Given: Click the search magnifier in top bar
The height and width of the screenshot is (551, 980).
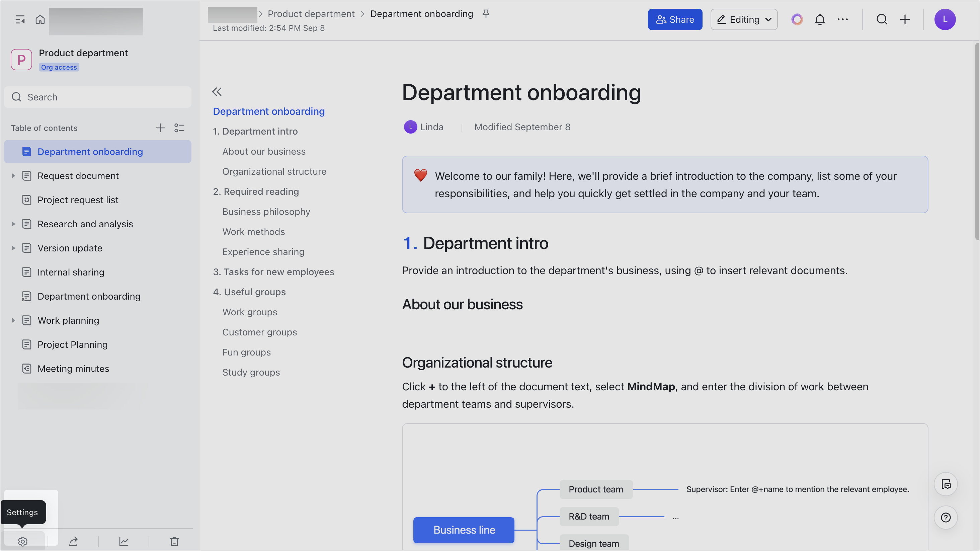Looking at the screenshot, I should click(882, 19).
